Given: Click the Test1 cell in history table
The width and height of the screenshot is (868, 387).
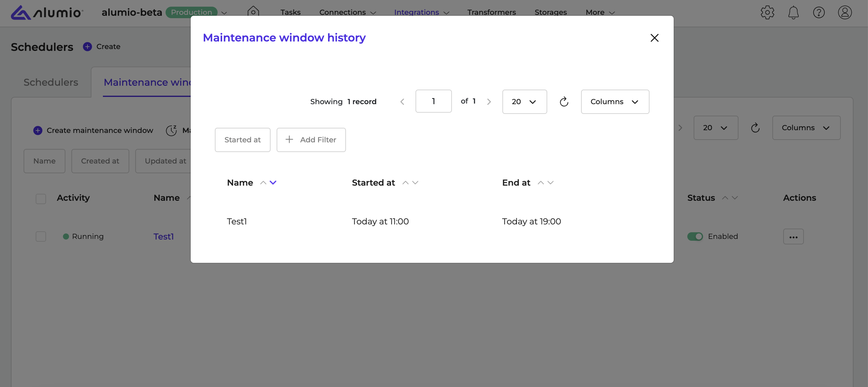Looking at the screenshot, I should 237,221.
